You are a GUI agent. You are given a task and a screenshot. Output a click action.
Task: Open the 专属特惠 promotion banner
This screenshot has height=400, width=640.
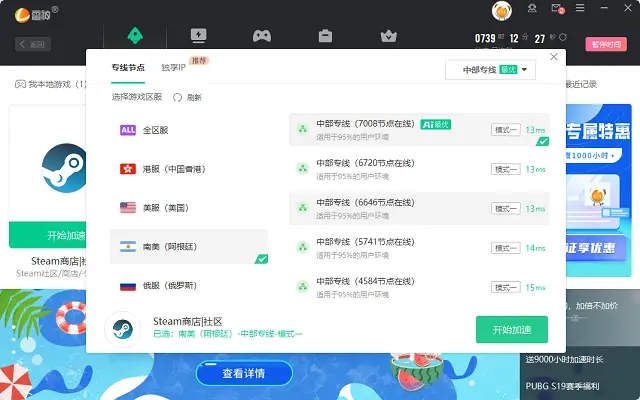[x=598, y=190]
